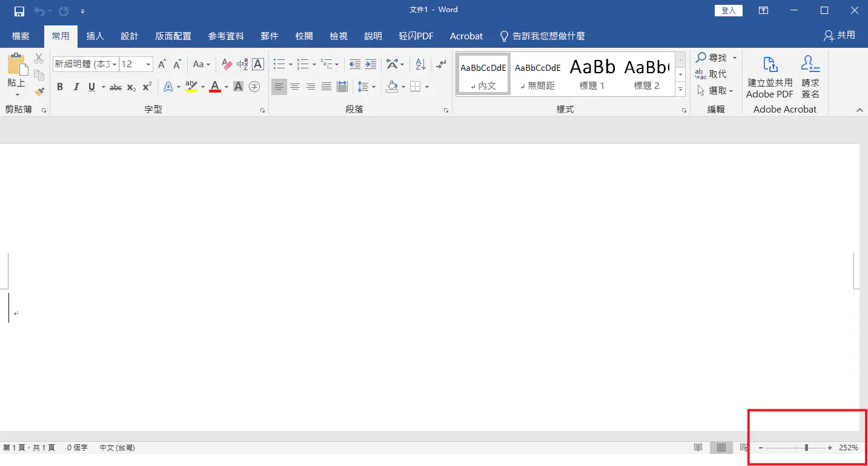Expand the styles gallery more arrow

[x=681, y=90]
